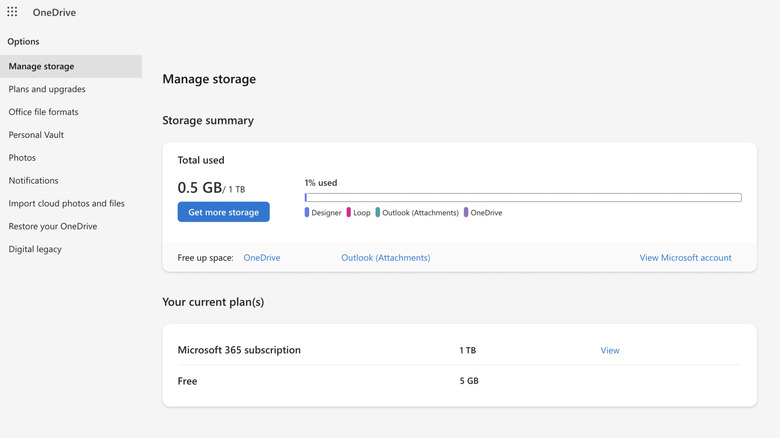Open Outlook (Attachments) free up space link
The width and height of the screenshot is (780, 438).
click(386, 258)
